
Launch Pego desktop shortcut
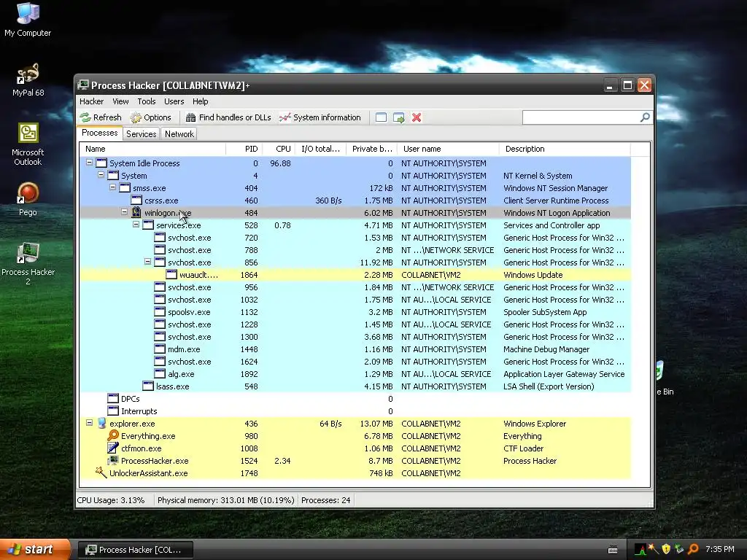coord(28,199)
